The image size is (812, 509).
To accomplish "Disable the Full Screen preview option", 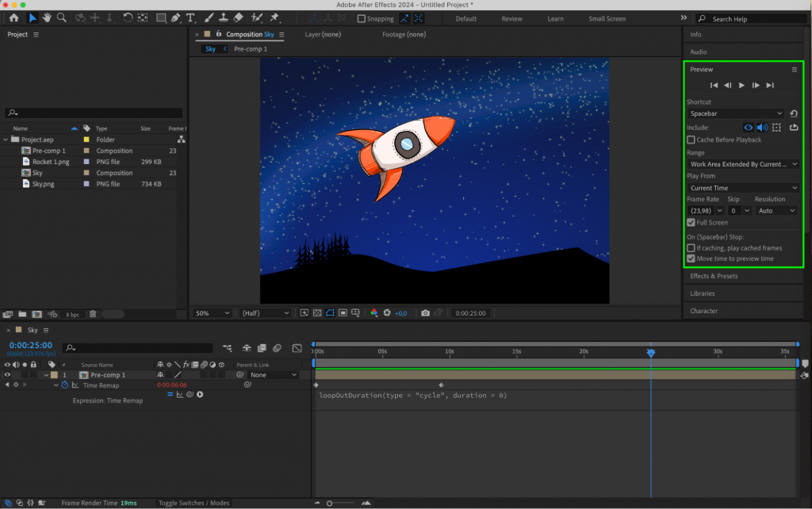I will pyautogui.click(x=691, y=222).
